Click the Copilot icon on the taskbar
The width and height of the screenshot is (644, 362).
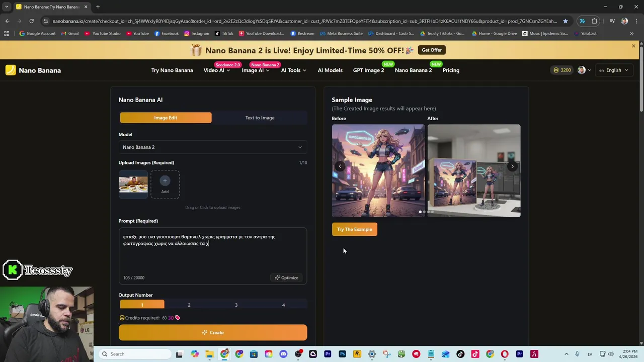(x=195, y=354)
